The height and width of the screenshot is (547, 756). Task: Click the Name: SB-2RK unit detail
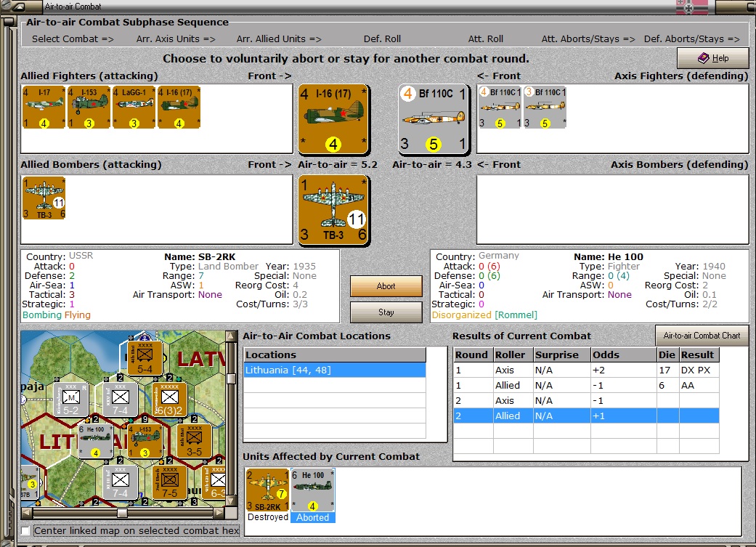click(200, 257)
